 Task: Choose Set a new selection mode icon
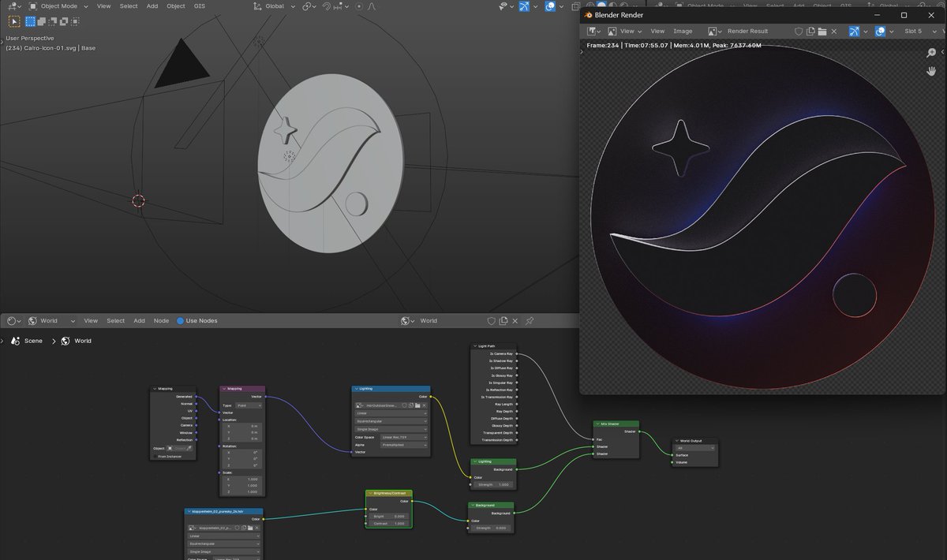pos(31,21)
